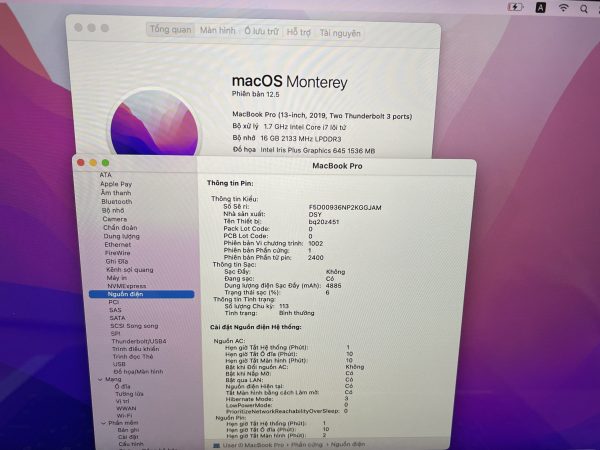Open the Tài nguyên tab
This screenshot has height=450, width=600.
click(x=340, y=33)
